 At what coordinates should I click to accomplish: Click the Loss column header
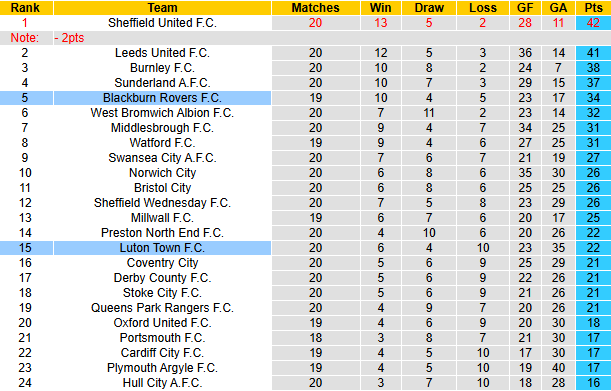tap(483, 8)
